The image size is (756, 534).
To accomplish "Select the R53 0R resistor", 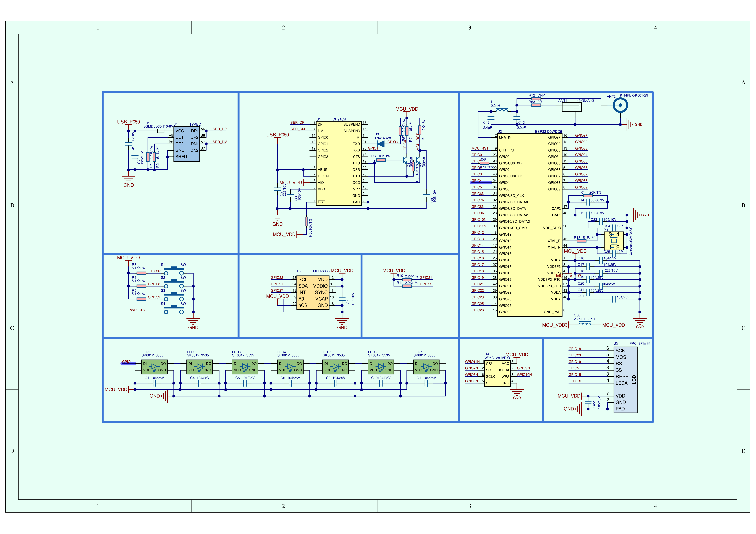I will click(x=536, y=105).
